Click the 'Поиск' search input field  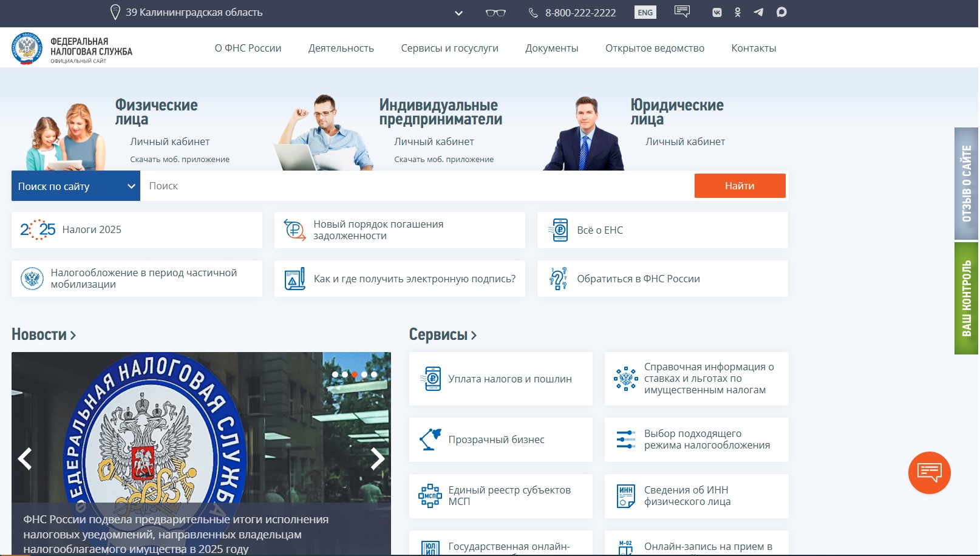(417, 186)
